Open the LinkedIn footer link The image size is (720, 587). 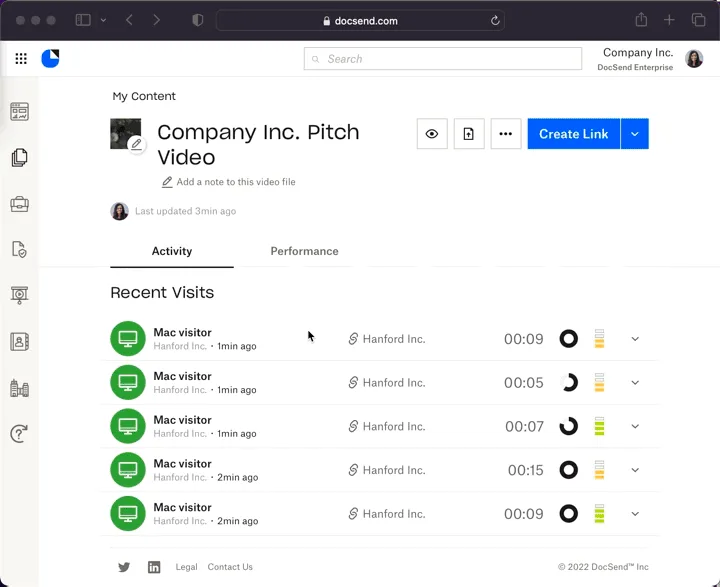(x=154, y=567)
